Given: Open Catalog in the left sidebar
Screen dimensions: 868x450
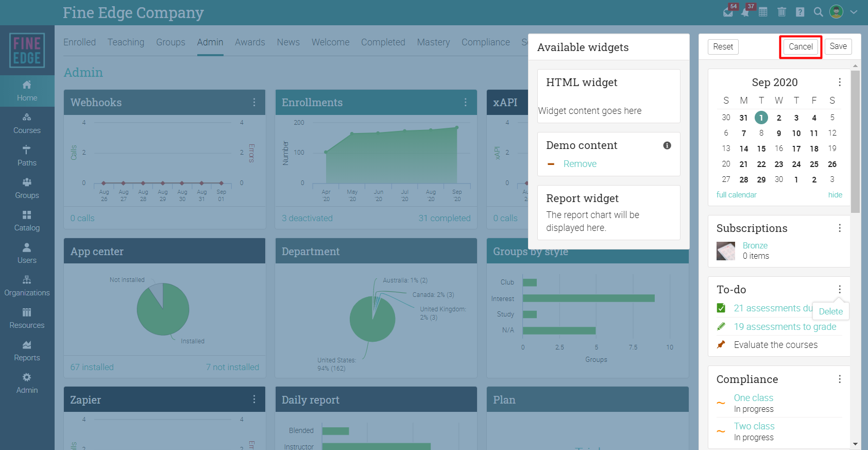Looking at the screenshot, I should [x=27, y=221].
